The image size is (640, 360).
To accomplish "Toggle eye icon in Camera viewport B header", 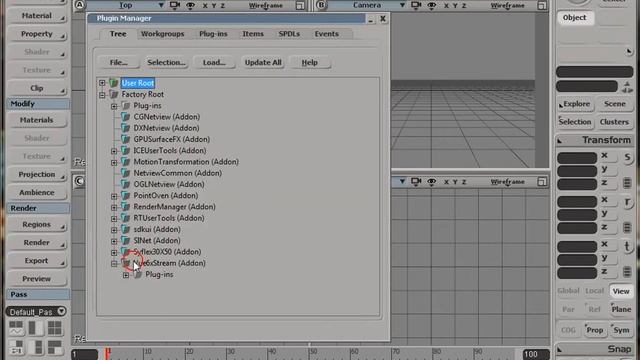I will point(431,5).
